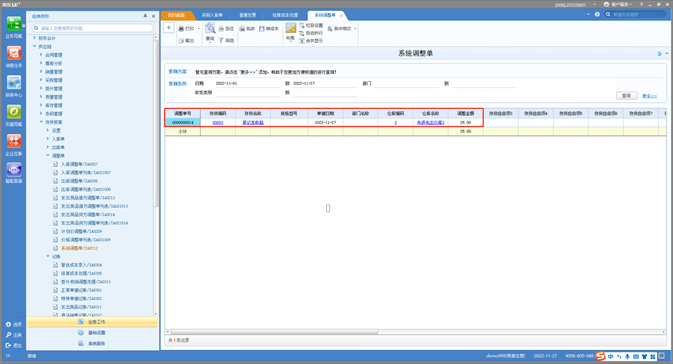Click the 查询 magnifier toolbar icon

point(210,29)
